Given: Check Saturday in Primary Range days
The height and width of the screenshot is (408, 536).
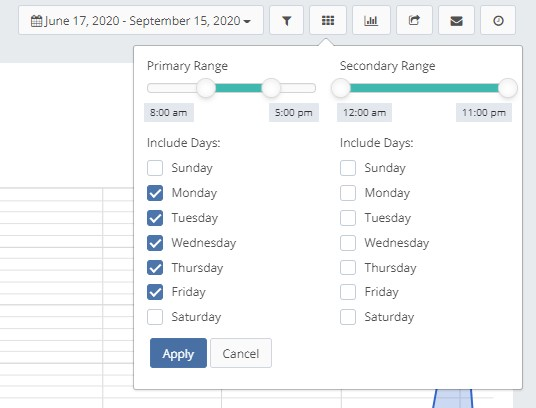Looking at the screenshot, I should tap(155, 317).
